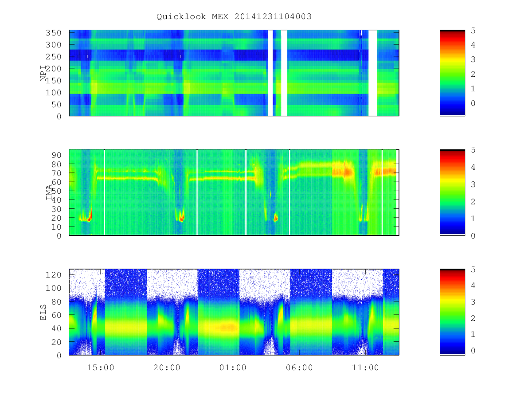This screenshot has width=532, height=399.
Task: Click the 06:00 time axis label
Action: [x=299, y=368]
